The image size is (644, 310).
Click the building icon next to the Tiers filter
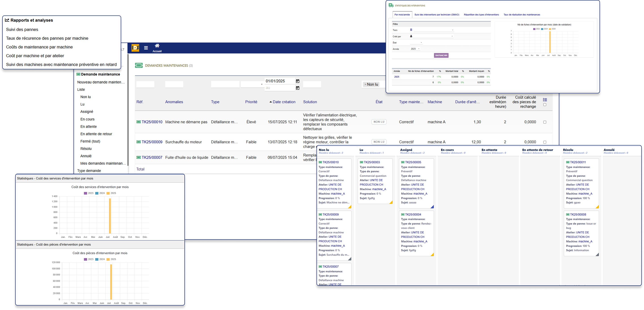point(411,30)
